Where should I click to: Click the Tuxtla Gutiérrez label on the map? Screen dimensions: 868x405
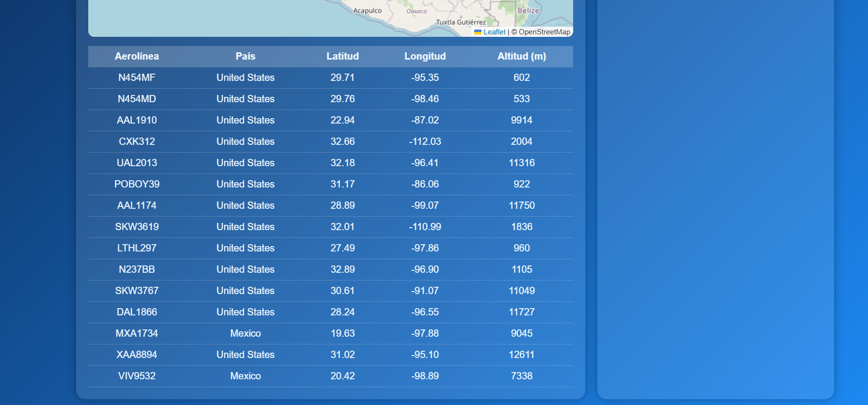[461, 22]
